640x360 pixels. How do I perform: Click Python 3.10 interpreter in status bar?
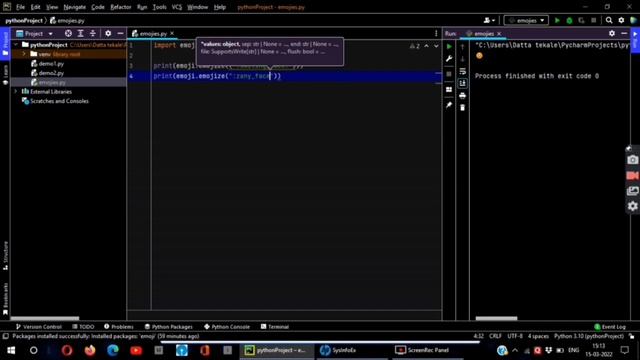(x=589, y=336)
